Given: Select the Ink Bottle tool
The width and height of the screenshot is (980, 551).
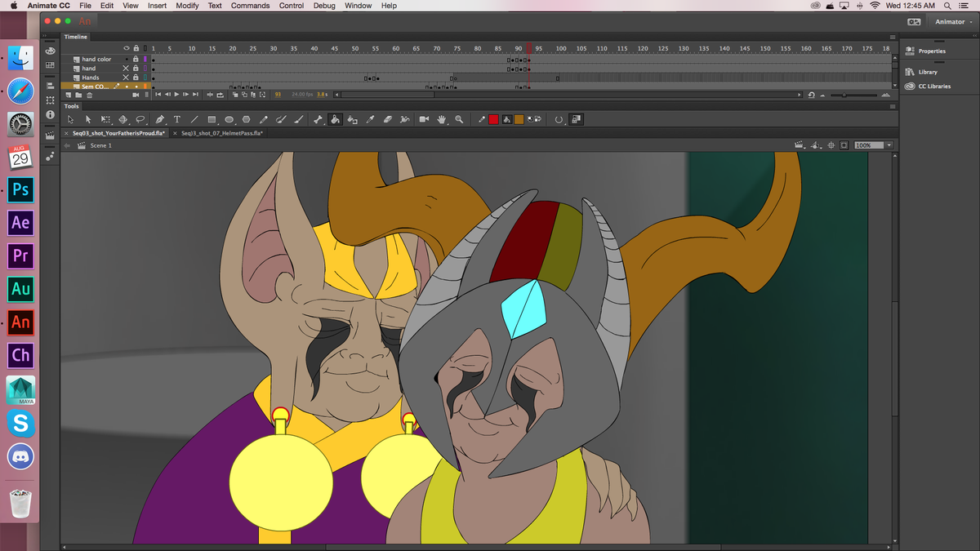Looking at the screenshot, I should pos(352,119).
